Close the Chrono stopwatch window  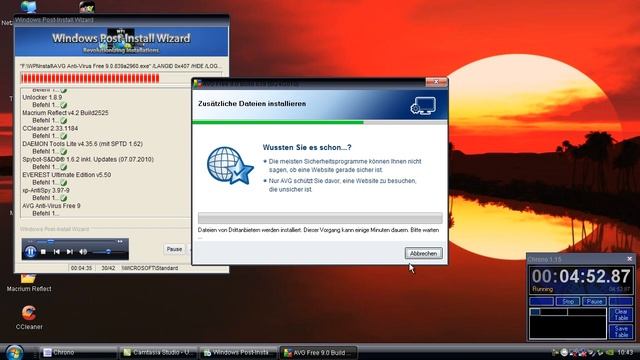(x=629, y=259)
